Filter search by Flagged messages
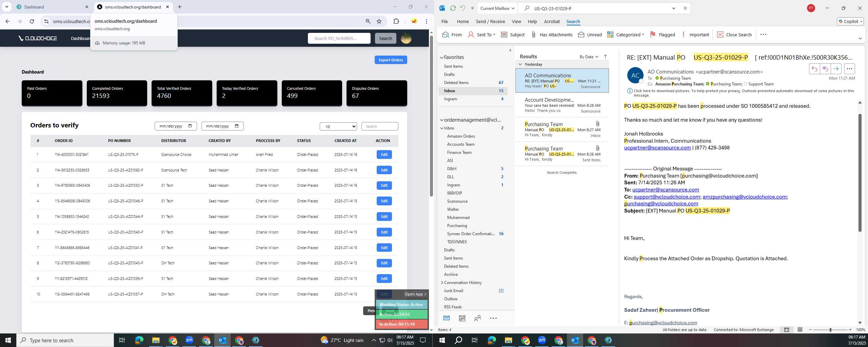The width and height of the screenshot is (868, 347). [663, 35]
